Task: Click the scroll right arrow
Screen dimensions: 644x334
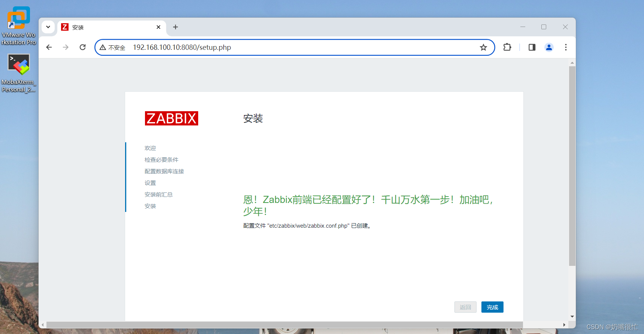Action: pyautogui.click(x=564, y=325)
